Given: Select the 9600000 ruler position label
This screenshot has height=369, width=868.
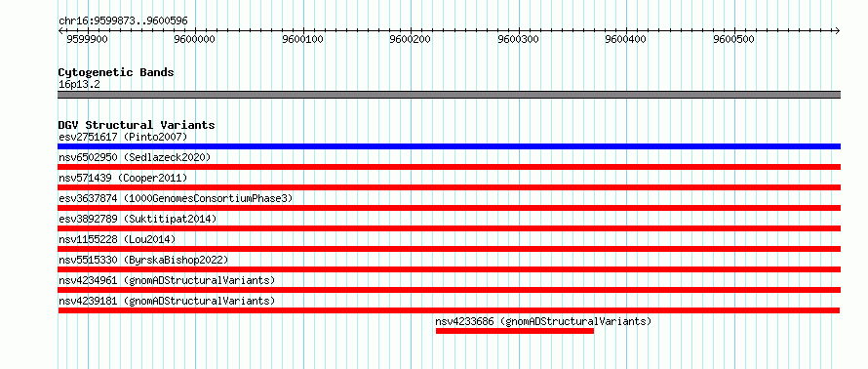Looking at the screenshot, I should [195, 40].
